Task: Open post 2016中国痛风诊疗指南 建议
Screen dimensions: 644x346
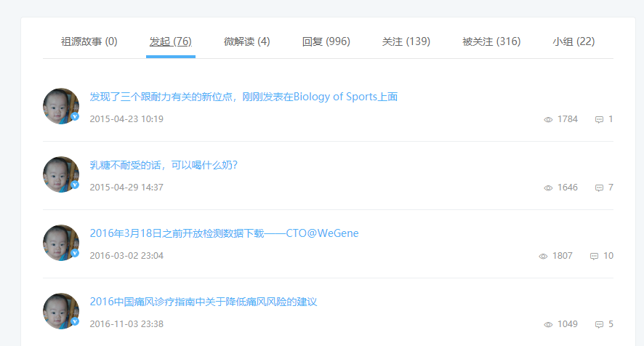Action: coord(204,302)
